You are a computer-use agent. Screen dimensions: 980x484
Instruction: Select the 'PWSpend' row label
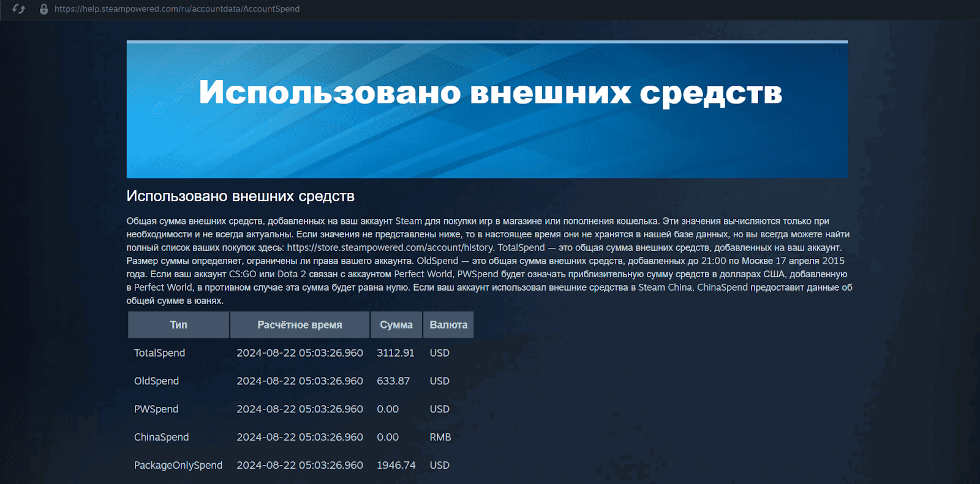[156, 409]
